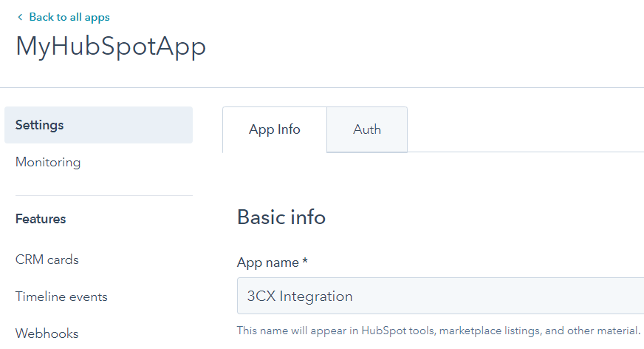Go back to all apps
644x349 pixels.
pyautogui.click(x=69, y=17)
